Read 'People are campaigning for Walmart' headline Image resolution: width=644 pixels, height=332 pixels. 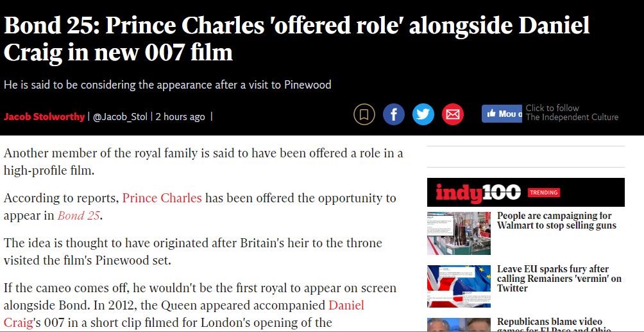[x=556, y=220]
